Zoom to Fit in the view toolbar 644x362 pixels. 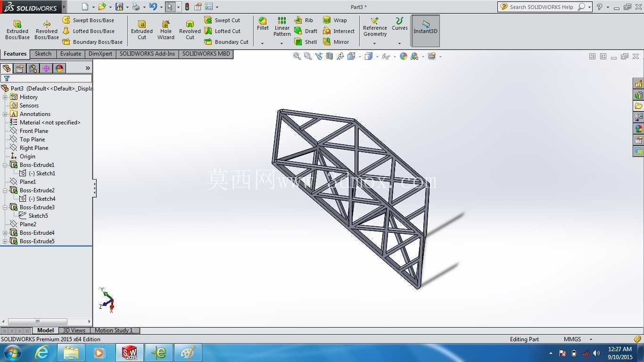(x=297, y=56)
